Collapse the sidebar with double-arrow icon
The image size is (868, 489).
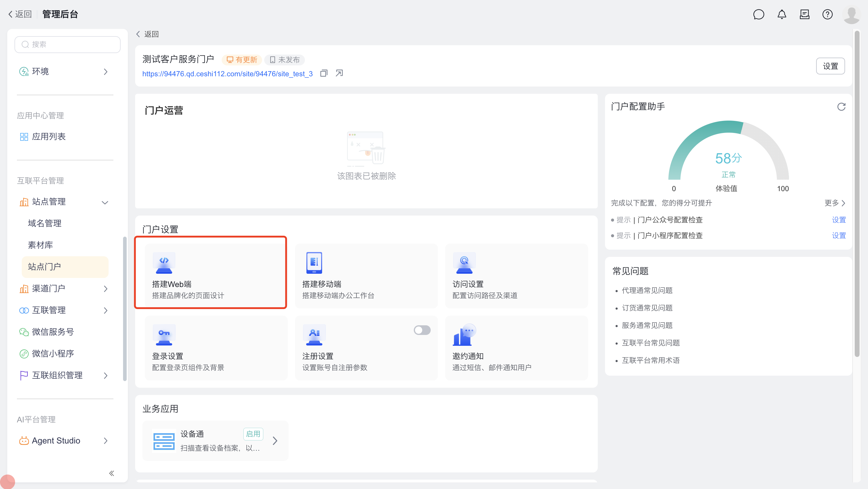(x=112, y=473)
